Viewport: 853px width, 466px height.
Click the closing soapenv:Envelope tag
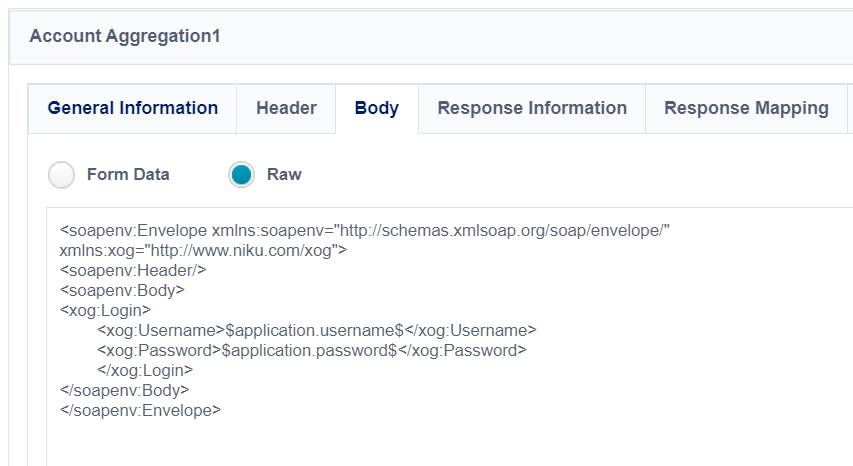click(x=140, y=410)
